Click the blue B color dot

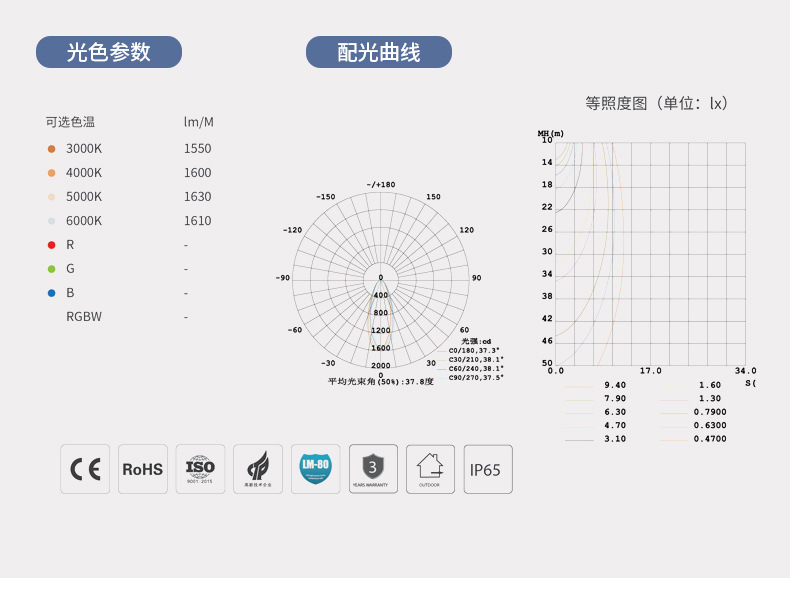tap(51, 293)
